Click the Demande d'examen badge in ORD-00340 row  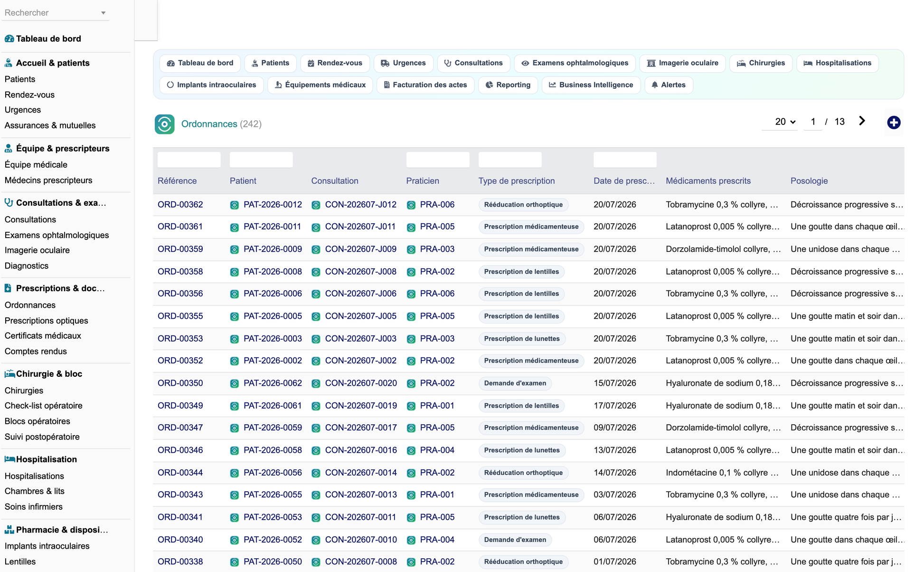(x=515, y=540)
